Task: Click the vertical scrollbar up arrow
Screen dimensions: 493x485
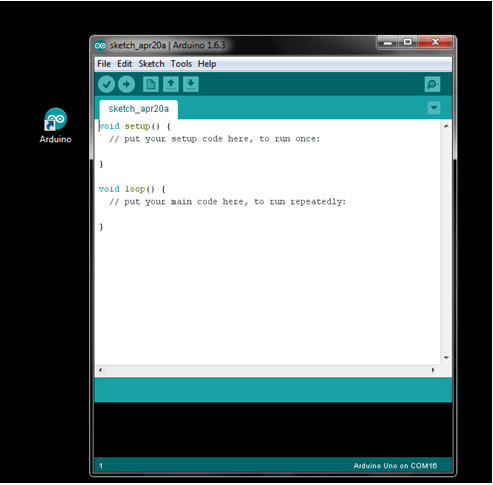Action: click(x=446, y=126)
